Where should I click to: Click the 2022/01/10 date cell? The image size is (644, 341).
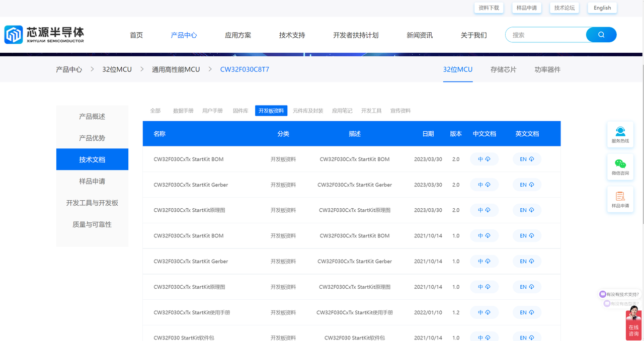point(428,312)
